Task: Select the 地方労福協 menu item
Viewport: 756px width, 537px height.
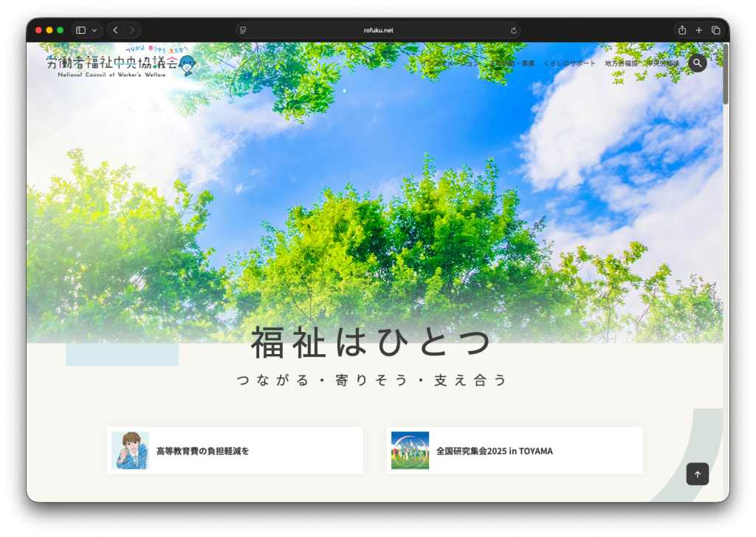Action: (x=621, y=63)
